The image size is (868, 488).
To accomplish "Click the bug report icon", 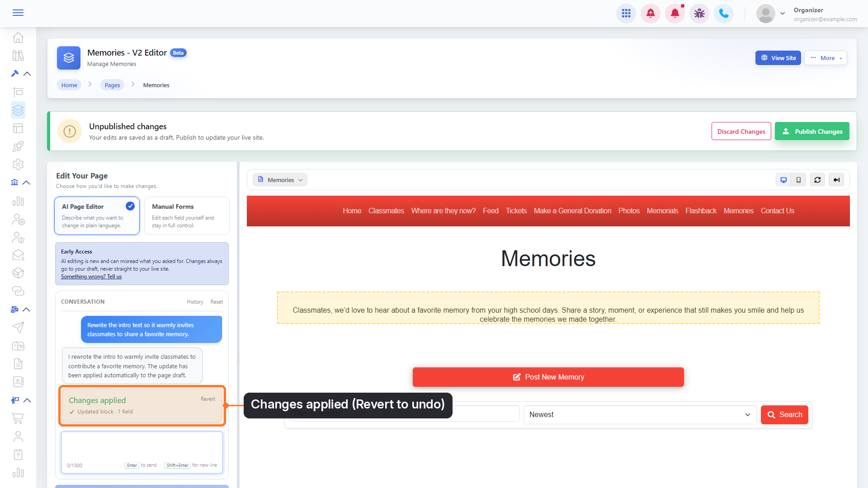I will coord(699,14).
